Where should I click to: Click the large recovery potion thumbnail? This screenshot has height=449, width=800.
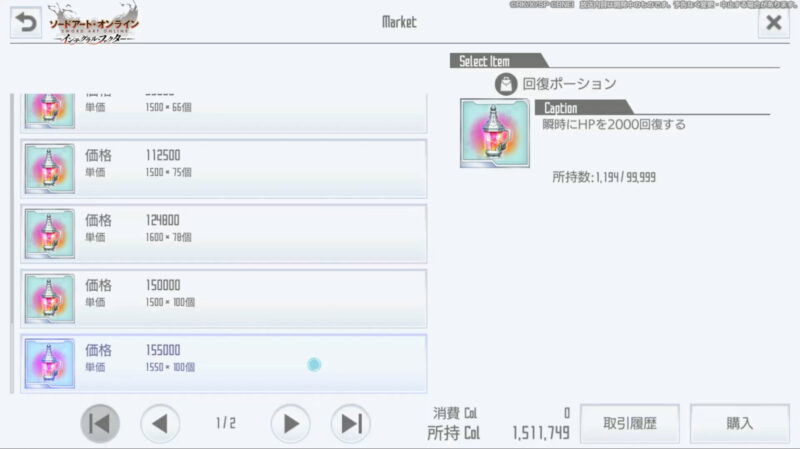click(x=495, y=133)
